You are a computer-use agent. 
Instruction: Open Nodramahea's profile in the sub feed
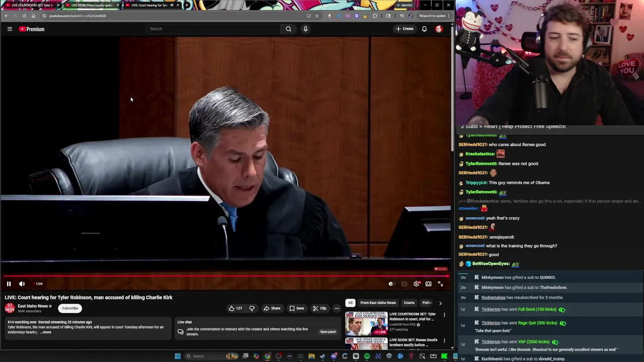(493, 297)
